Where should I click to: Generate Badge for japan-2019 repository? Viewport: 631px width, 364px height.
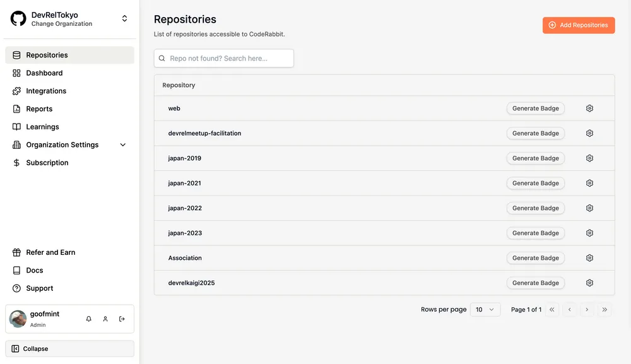click(x=535, y=158)
